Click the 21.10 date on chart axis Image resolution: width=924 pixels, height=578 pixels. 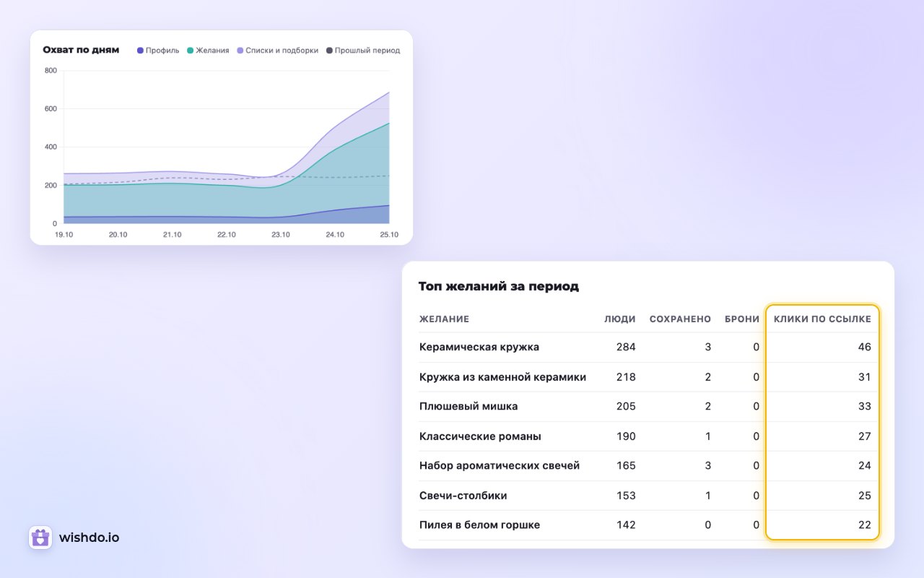point(172,235)
